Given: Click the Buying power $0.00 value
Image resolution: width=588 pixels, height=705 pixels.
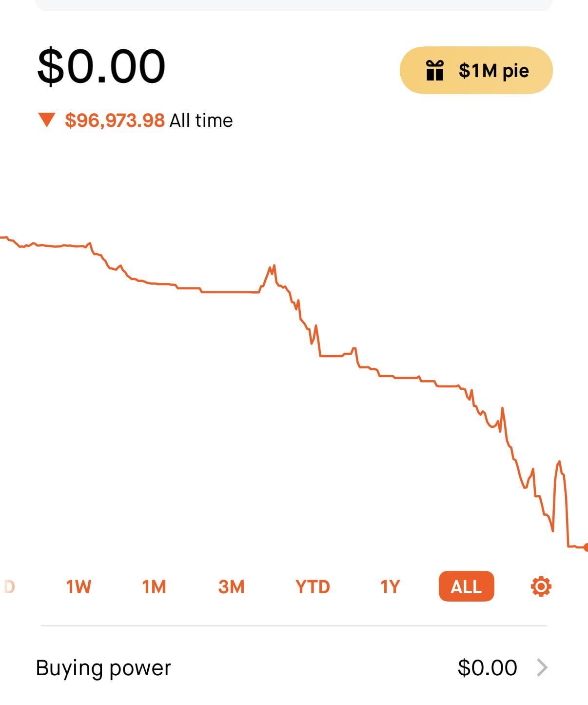Looking at the screenshot, I should [487, 667].
